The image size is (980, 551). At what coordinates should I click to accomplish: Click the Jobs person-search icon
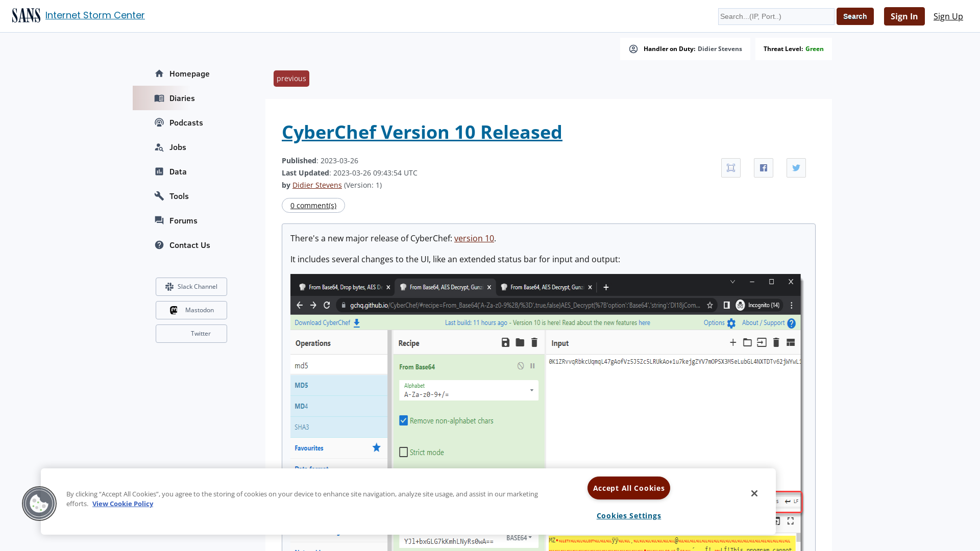tap(159, 147)
